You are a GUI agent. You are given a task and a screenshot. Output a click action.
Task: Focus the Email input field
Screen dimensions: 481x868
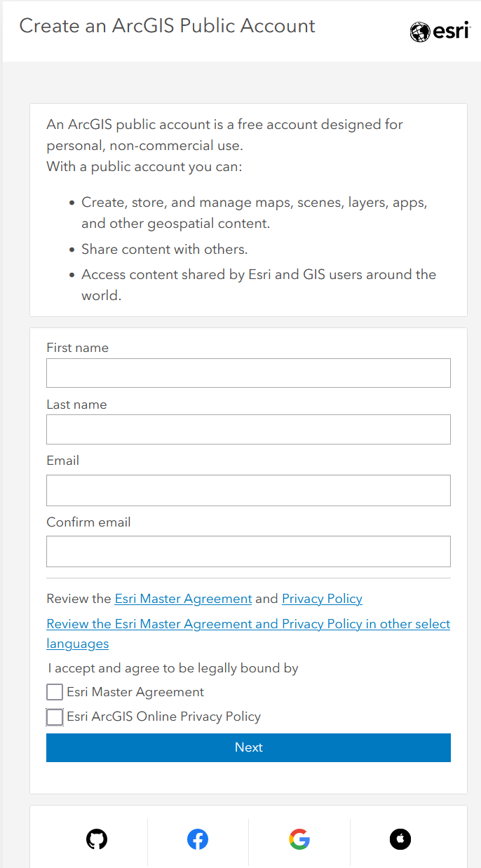pos(248,490)
